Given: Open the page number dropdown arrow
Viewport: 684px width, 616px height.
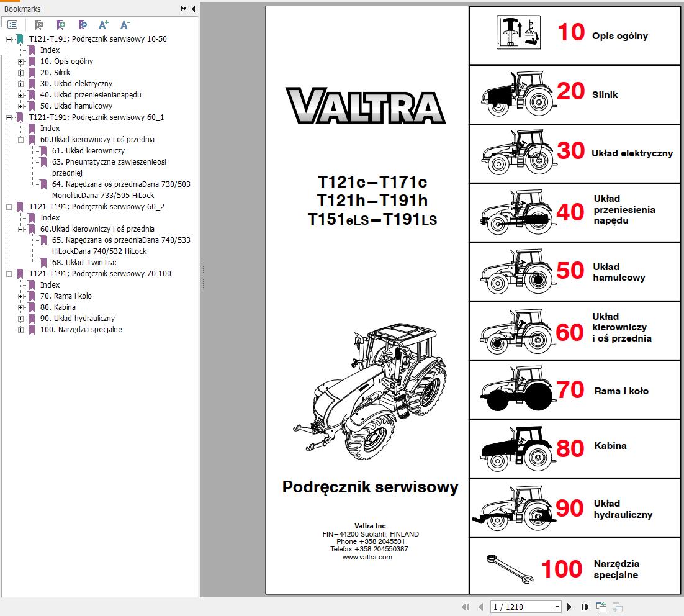Looking at the screenshot, I should tap(557, 607).
